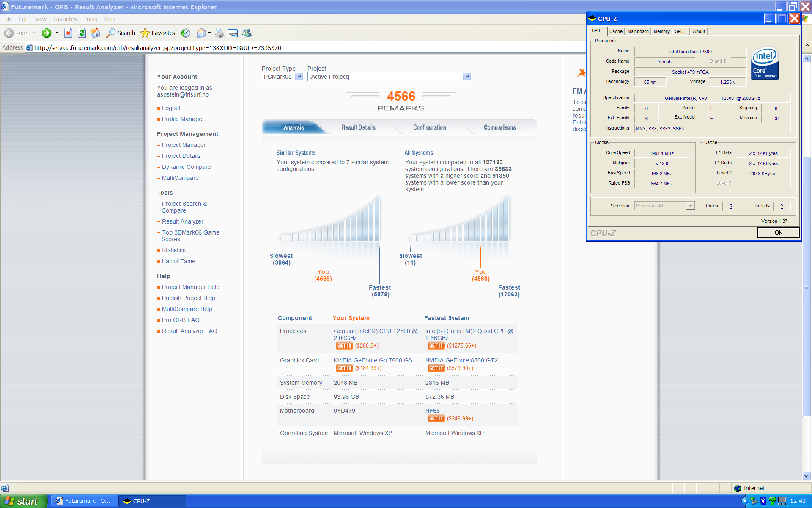
Task: Switch to CPU-Z taskbar button
Action: tap(152, 501)
